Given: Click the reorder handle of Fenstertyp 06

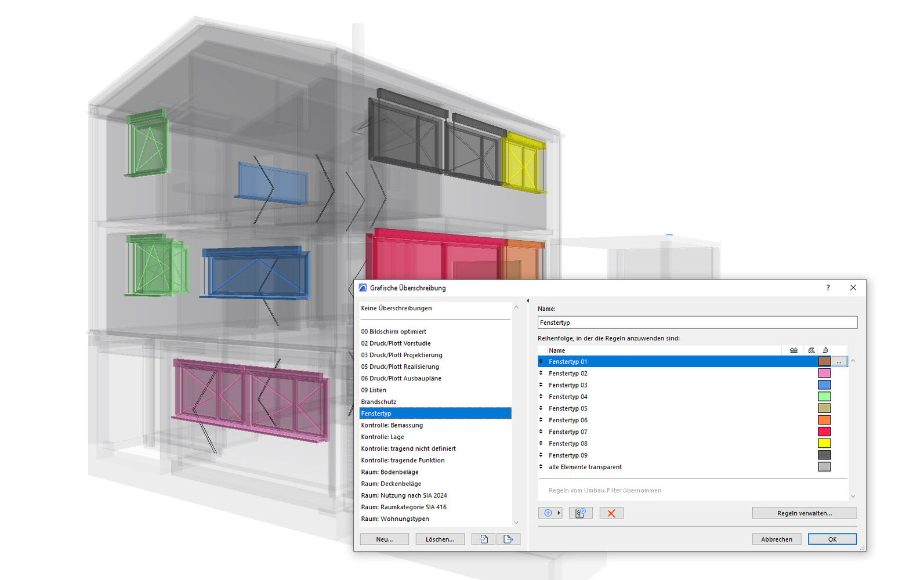Looking at the screenshot, I should (541, 420).
